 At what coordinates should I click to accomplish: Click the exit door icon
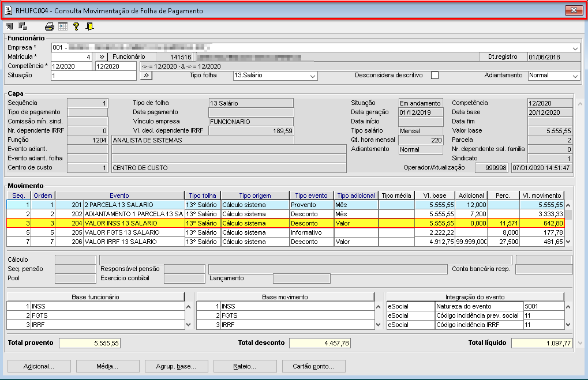[x=89, y=26]
